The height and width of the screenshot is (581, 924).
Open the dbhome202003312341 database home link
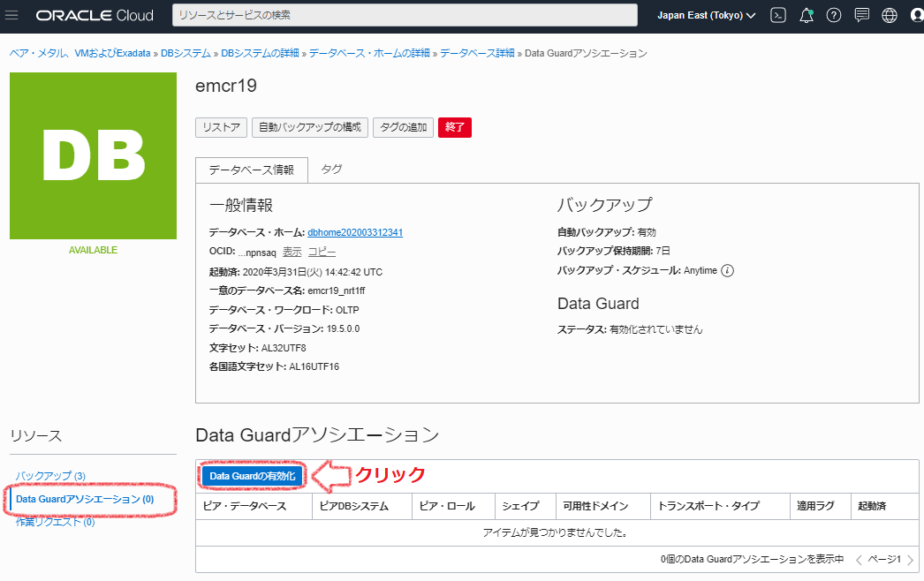355,232
